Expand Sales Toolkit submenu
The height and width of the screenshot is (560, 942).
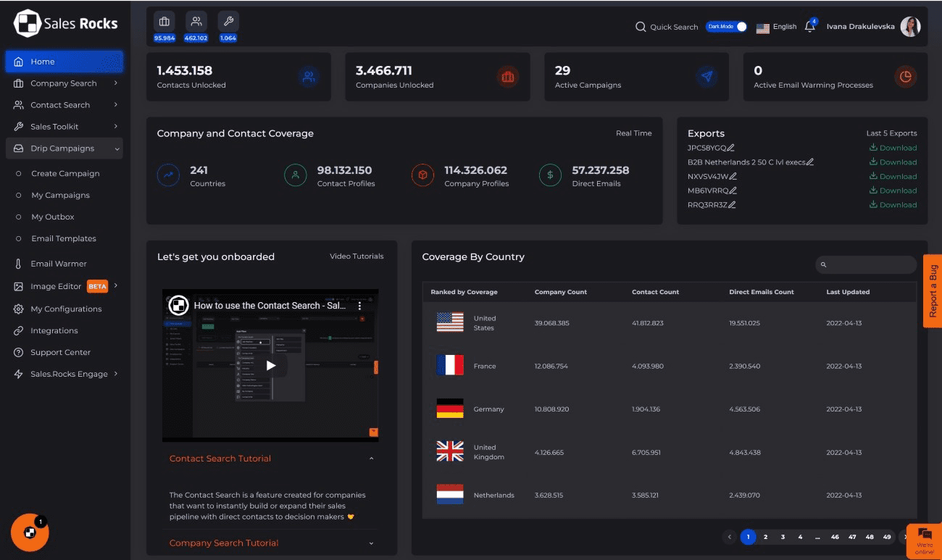pos(116,127)
